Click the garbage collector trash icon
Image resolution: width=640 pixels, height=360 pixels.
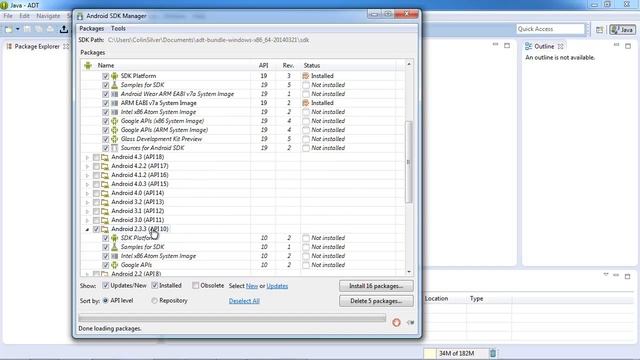[493, 353]
